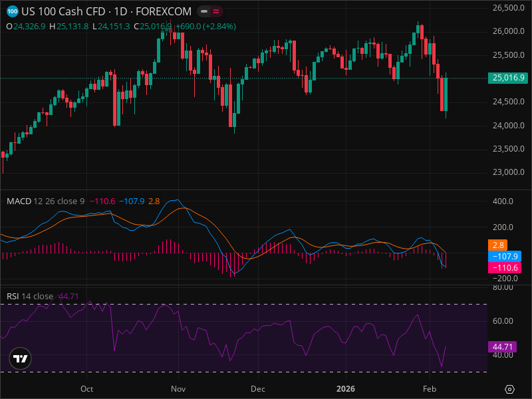This screenshot has height=399, width=532.
Task: Click the 23,500.0 price axis label
Action: pyautogui.click(x=508, y=149)
